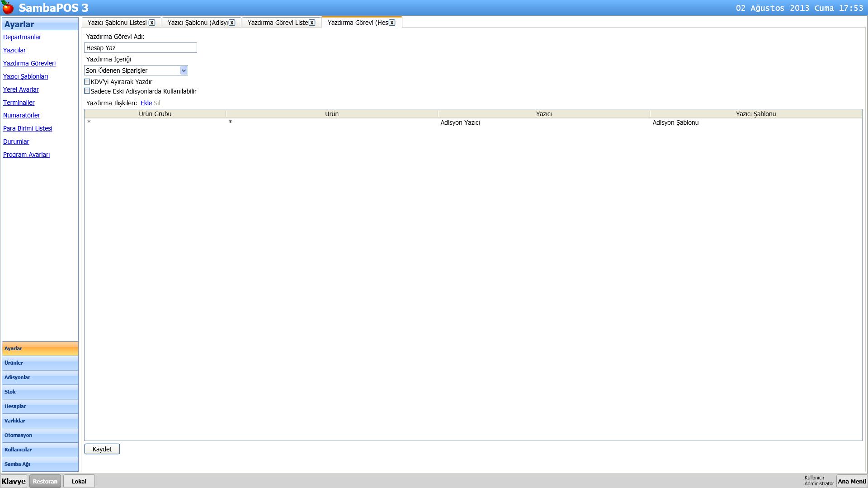This screenshot has width=868, height=488.
Task: Switch to Yazdırma Görevi Listesi tab
Action: [277, 23]
